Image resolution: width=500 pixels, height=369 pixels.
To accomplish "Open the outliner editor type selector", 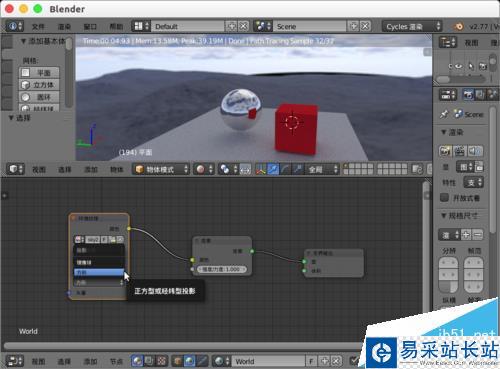I will point(448,42).
